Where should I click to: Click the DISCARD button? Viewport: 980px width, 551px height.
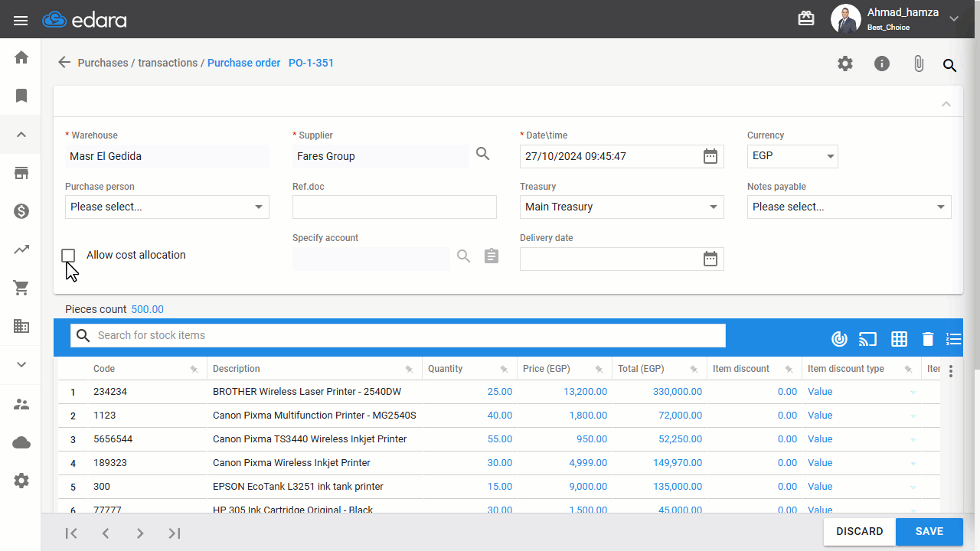click(860, 532)
